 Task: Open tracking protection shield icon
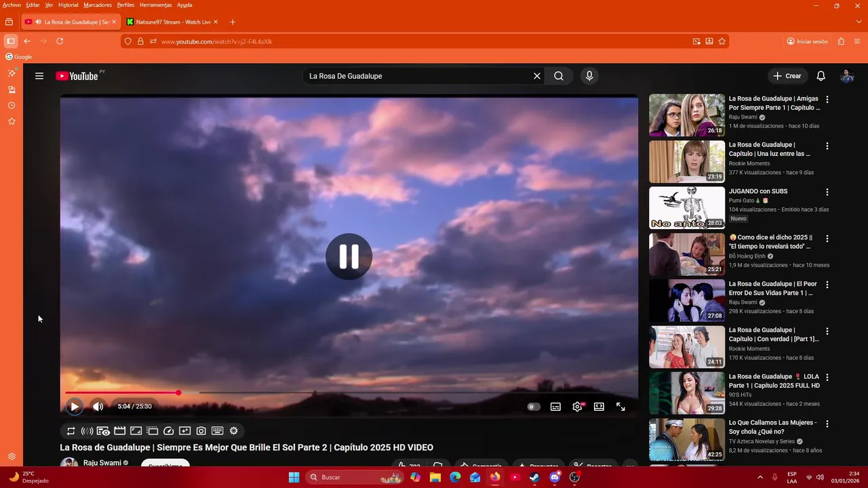coord(127,41)
